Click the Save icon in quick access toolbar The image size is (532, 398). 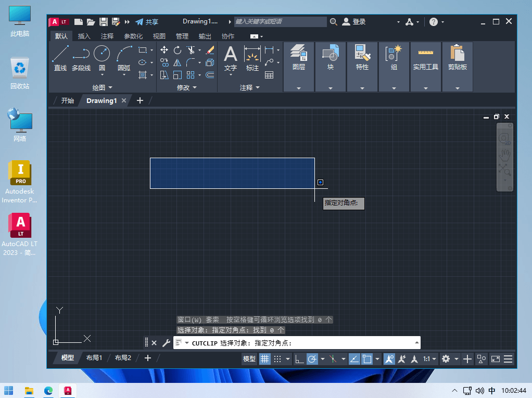tap(104, 22)
